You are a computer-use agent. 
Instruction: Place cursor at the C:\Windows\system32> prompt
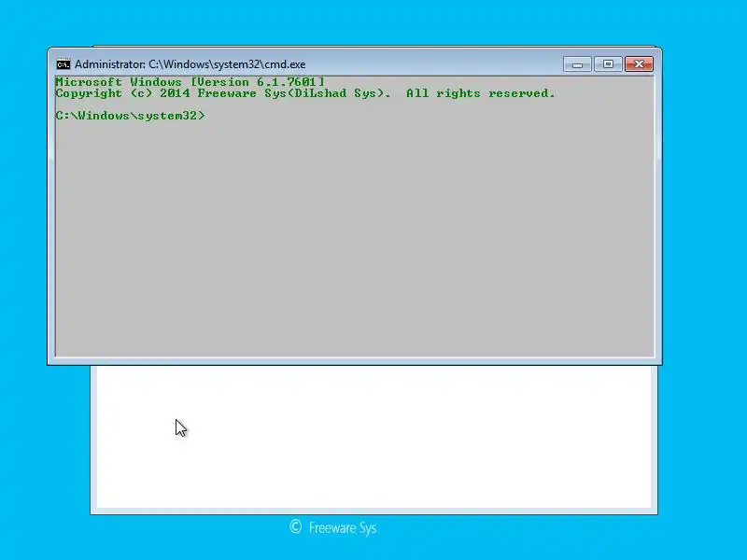(130, 116)
